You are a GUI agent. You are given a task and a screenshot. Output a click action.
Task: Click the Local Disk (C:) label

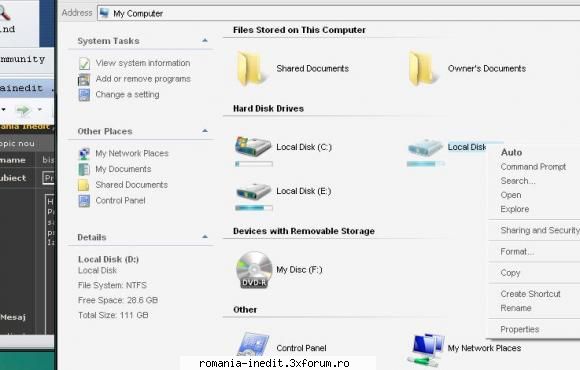(x=304, y=147)
